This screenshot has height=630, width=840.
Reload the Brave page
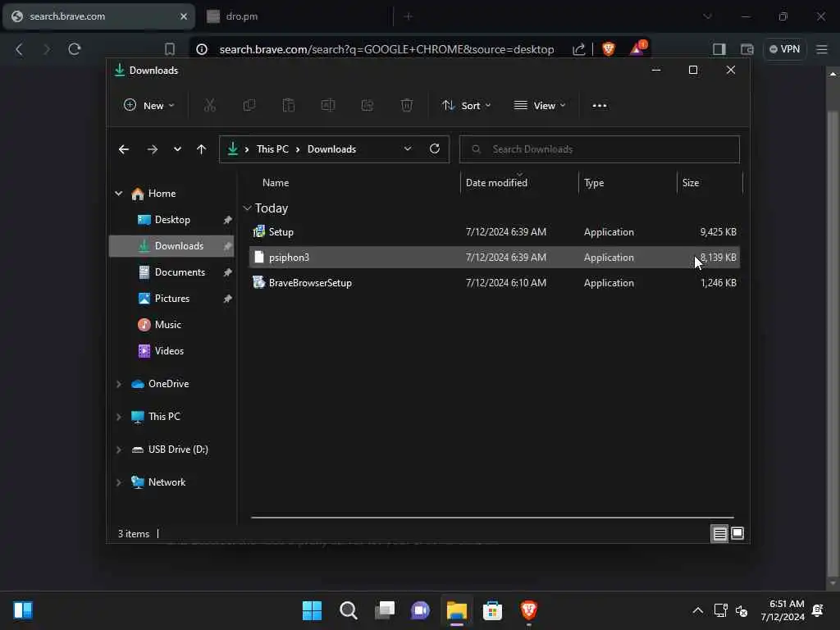click(75, 49)
